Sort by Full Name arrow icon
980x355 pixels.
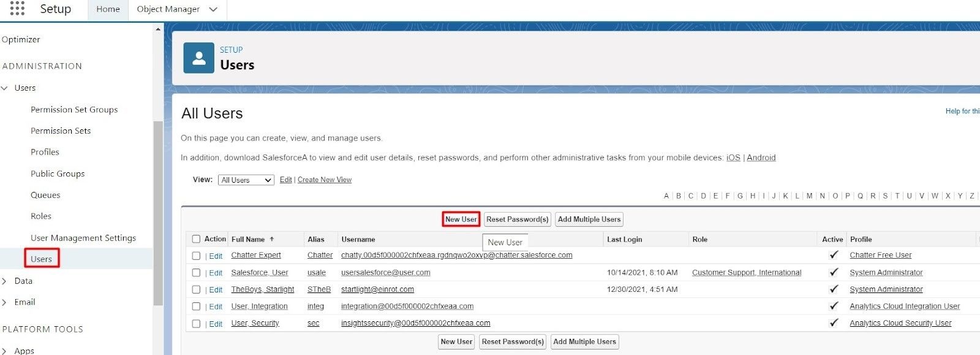pos(272,239)
